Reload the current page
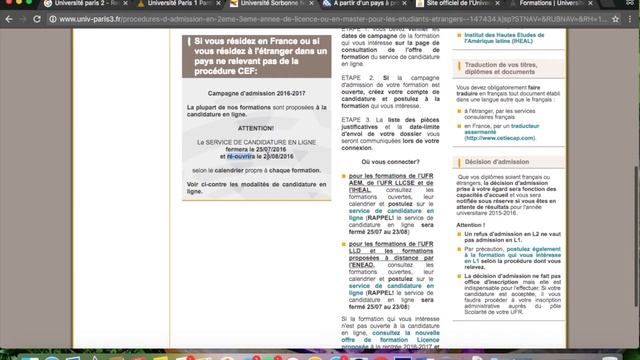Image resolution: width=640 pixels, height=360 pixels. (37, 19)
